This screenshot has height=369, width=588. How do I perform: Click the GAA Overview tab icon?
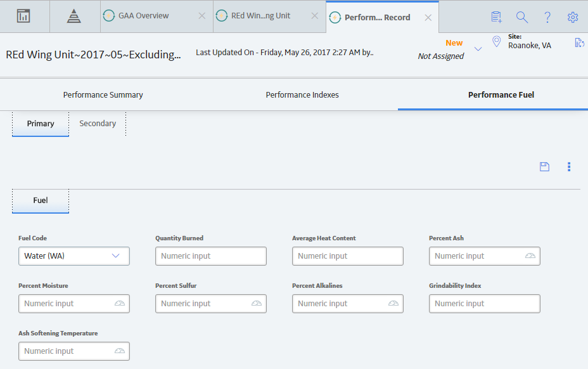tap(109, 16)
